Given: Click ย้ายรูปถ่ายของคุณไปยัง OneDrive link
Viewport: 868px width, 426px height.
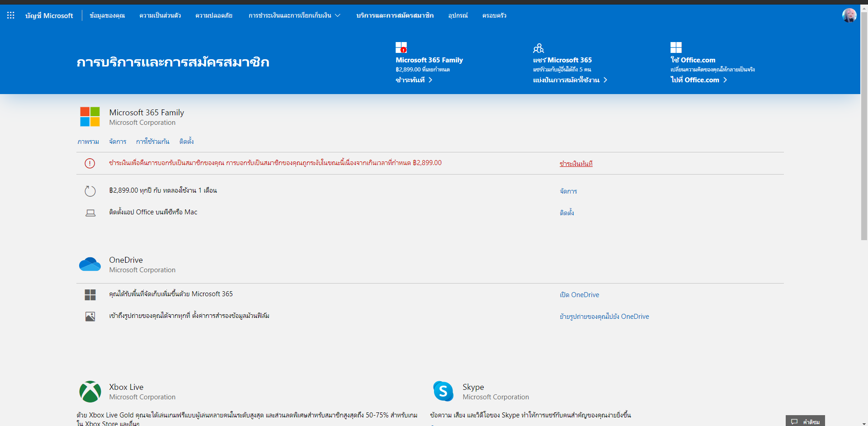Looking at the screenshot, I should pos(604,317).
